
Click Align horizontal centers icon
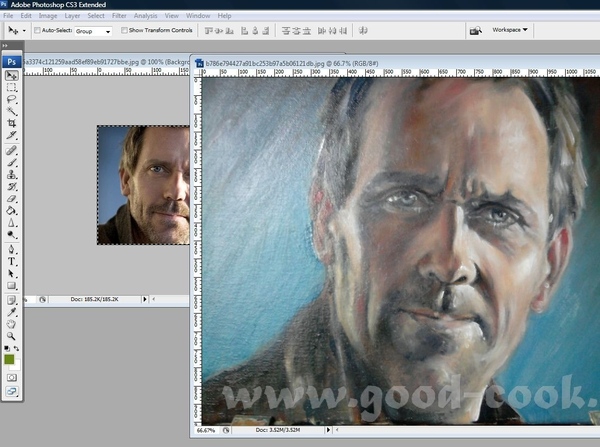(255, 31)
